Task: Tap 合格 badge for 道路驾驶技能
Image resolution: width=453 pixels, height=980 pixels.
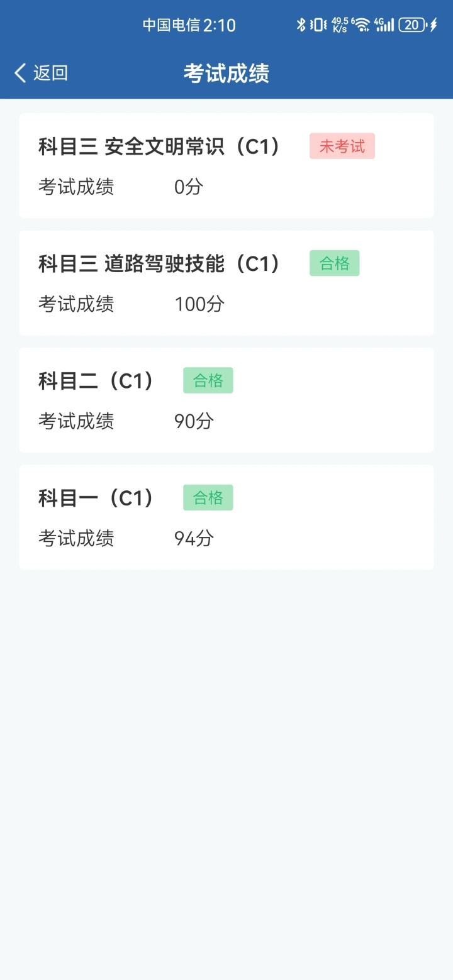Action: 334,263
